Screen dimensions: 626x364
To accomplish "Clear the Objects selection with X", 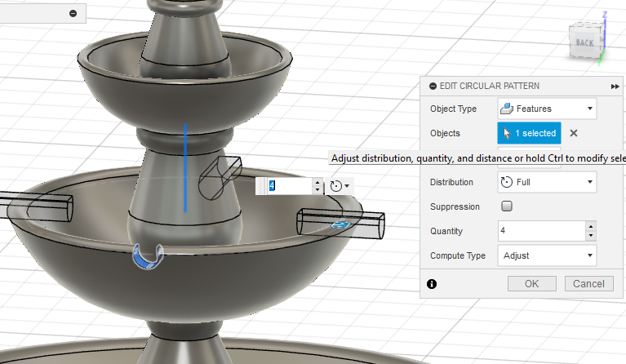I will pos(573,133).
